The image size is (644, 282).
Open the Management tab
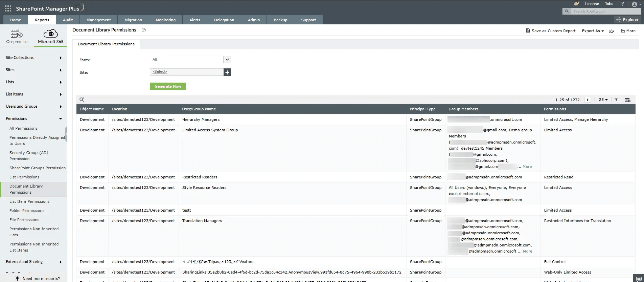coord(98,20)
